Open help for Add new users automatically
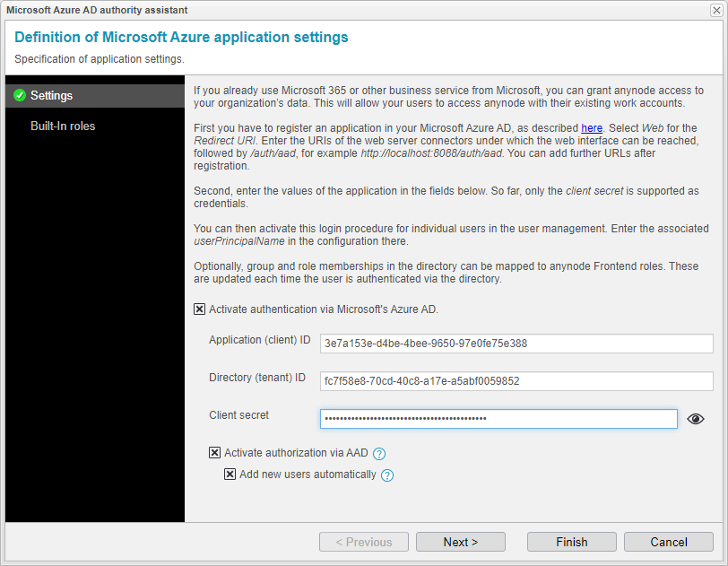The width and height of the screenshot is (728, 566). [387, 475]
